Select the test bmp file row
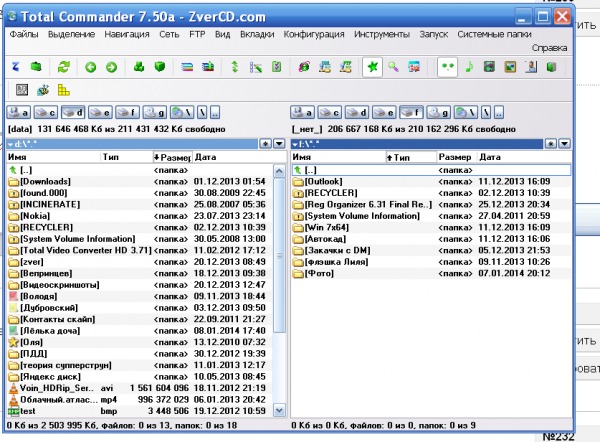The width and height of the screenshot is (600, 442). (140, 411)
